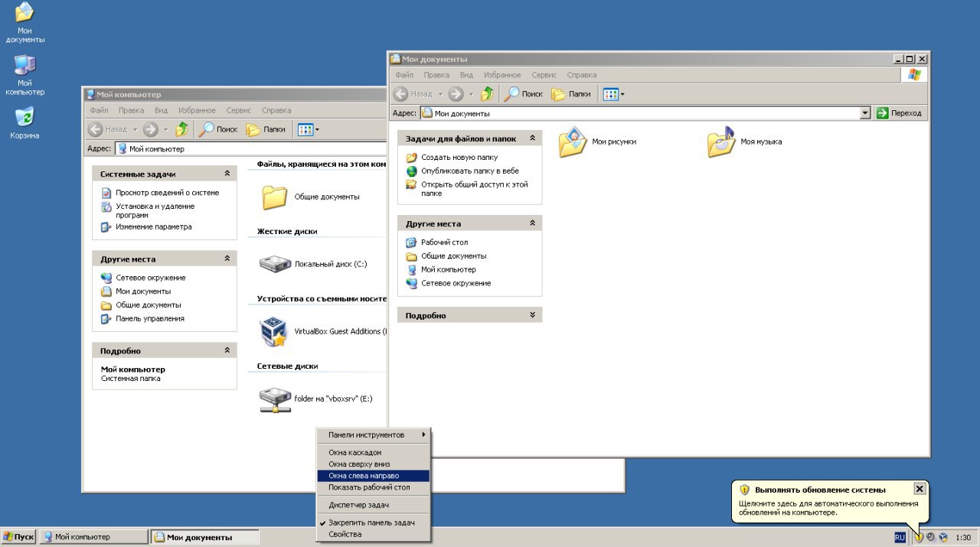Open Shared Documents link in My Documents window
The image size is (980, 547).
coord(453,256)
